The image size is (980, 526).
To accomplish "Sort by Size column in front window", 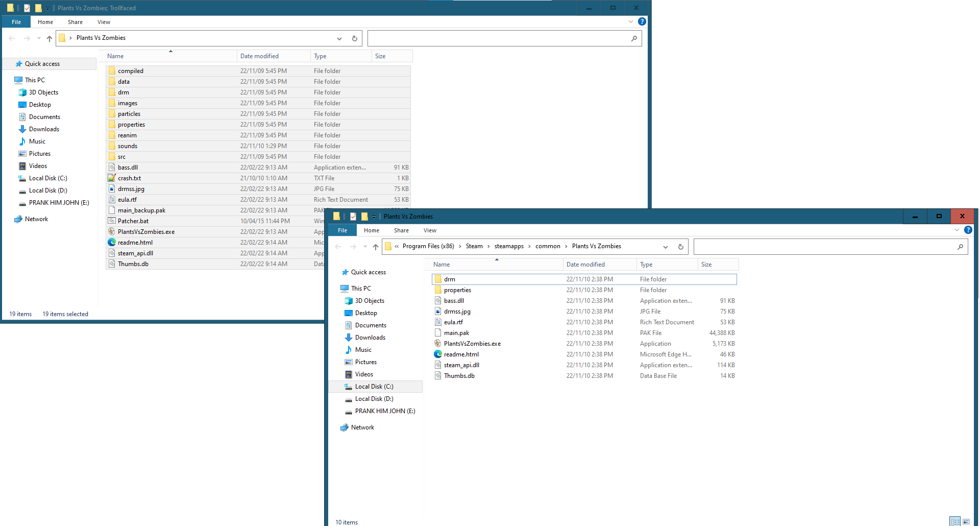I will pos(718,265).
